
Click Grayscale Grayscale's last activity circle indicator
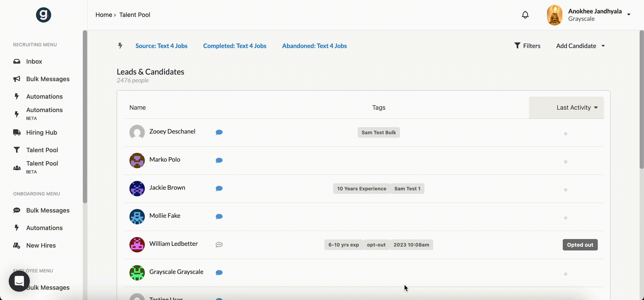point(566,274)
